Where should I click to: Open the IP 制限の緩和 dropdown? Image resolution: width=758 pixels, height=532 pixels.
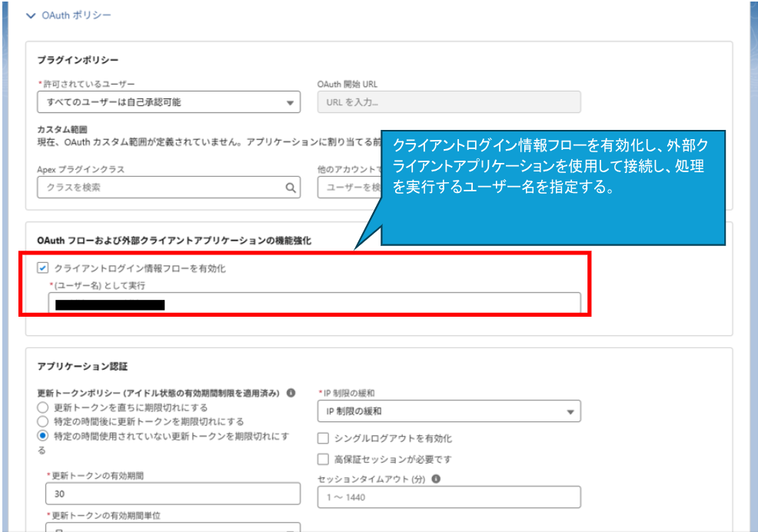(x=449, y=411)
